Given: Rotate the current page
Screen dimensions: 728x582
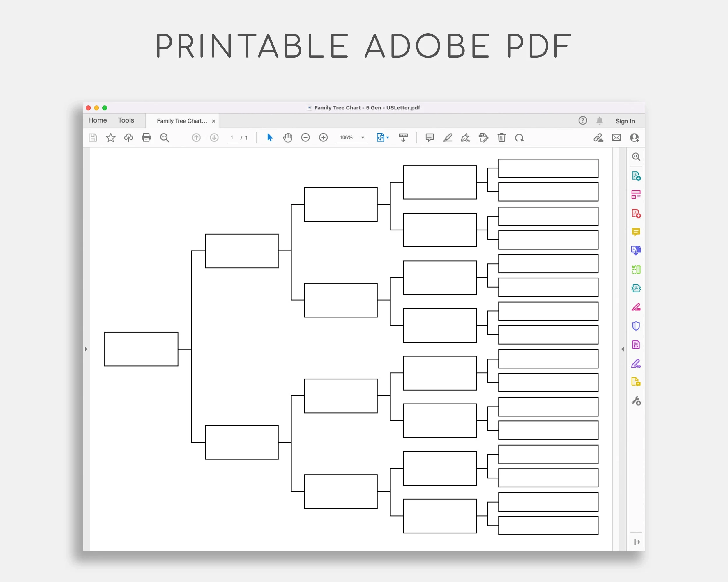Looking at the screenshot, I should coord(519,138).
